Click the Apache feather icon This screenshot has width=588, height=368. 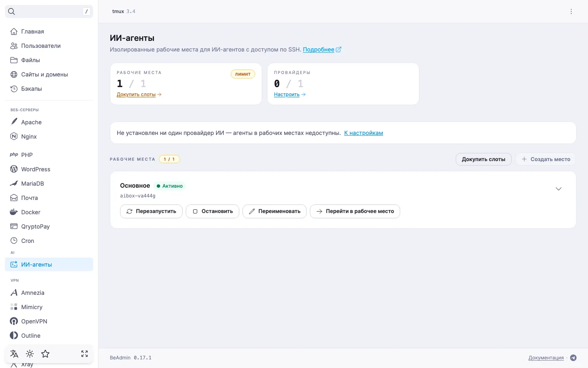coord(14,122)
